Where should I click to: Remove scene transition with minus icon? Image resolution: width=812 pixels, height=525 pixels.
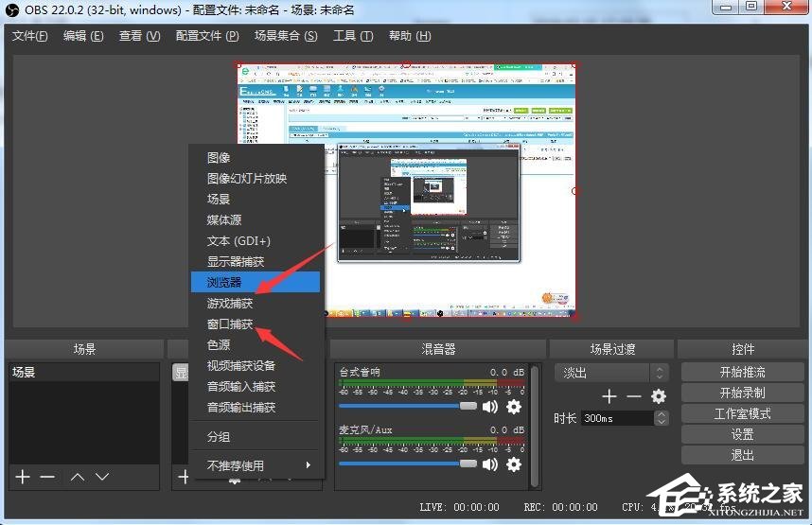click(x=634, y=396)
